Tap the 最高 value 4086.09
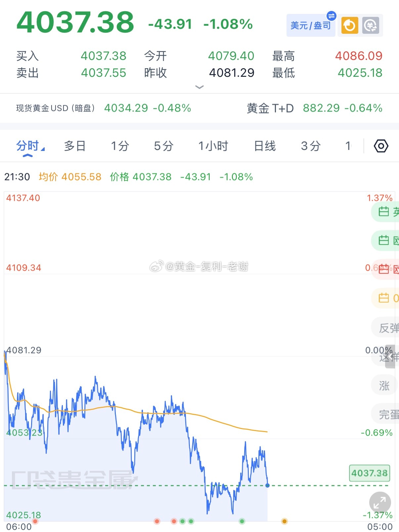Screen dimensions: 399x532 pyautogui.click(x=359, y=56)
